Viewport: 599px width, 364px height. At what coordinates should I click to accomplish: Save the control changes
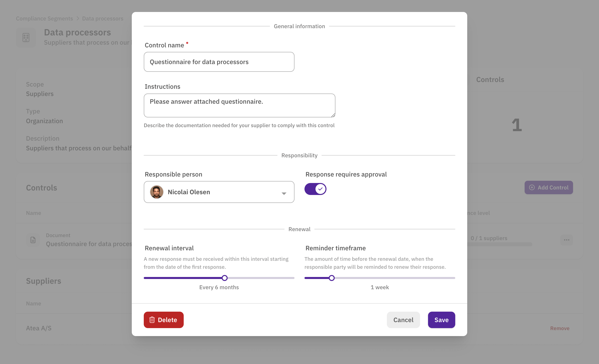(x=442, y=320)
